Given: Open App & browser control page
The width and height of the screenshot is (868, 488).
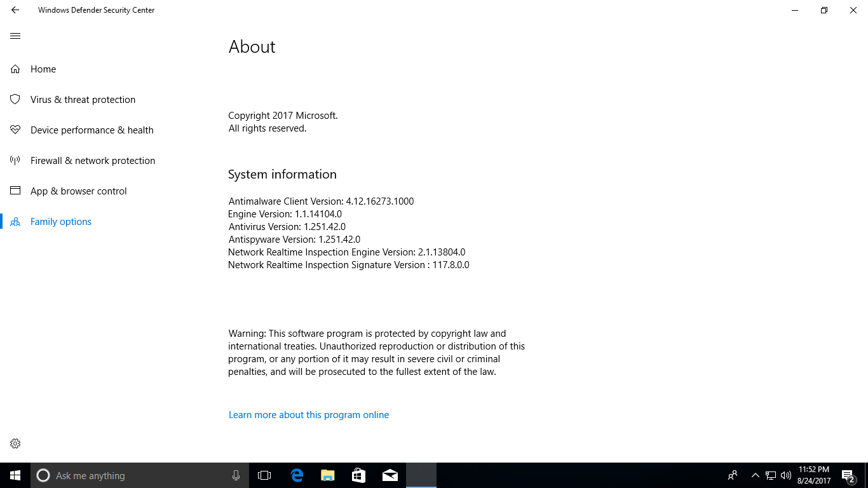Looking at the screenshot, I should pos(79,191).
